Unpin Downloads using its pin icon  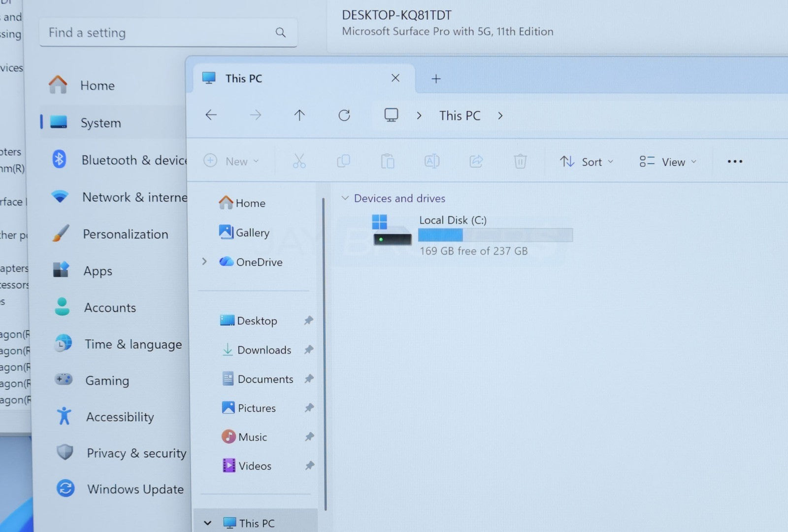tap(308, 350)
